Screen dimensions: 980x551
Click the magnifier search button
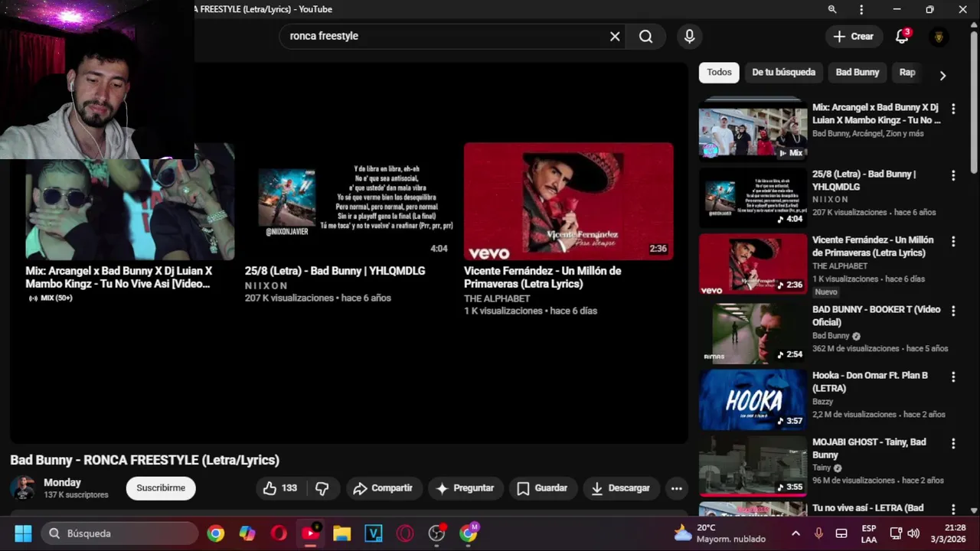click(645, 36)
